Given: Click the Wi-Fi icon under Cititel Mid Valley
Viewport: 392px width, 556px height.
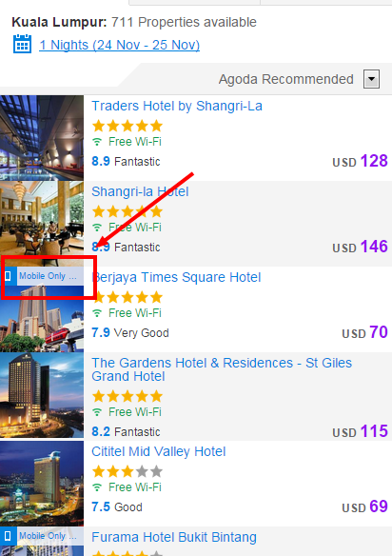Looking at the screenshot, I should [x=97, y=487].
